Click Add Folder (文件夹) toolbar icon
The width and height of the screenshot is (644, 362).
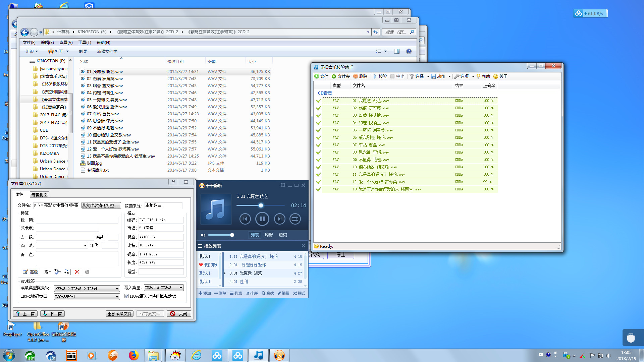pyautogui.click(x=334, y=76)
